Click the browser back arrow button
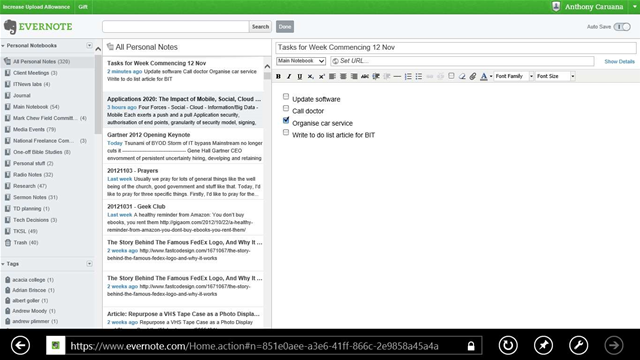The height and width of the screenshot is (360, 640). pos(20,345)
